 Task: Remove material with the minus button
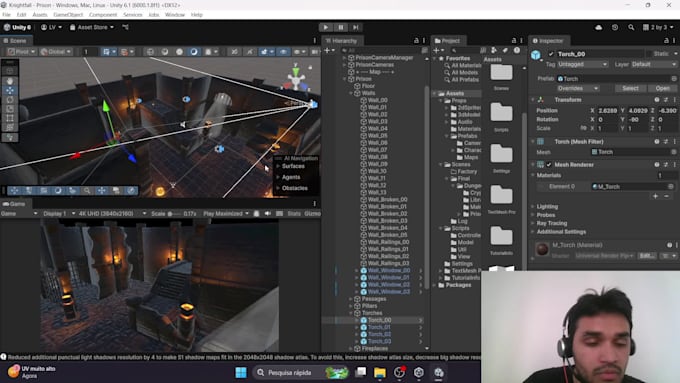point(667,196)
